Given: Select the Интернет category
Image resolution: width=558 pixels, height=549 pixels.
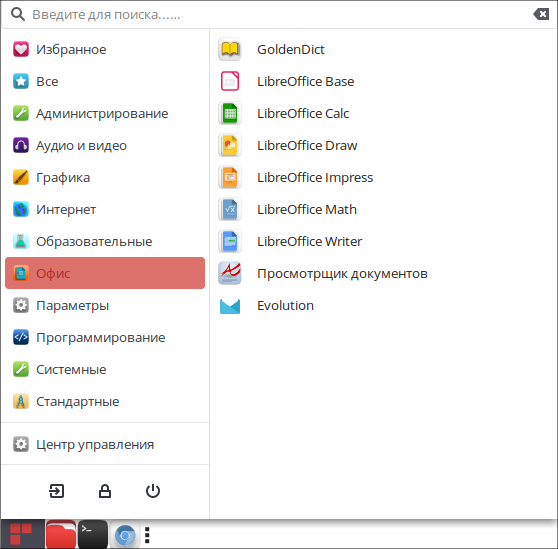Looking at the screenshot, I should [105, 210].
